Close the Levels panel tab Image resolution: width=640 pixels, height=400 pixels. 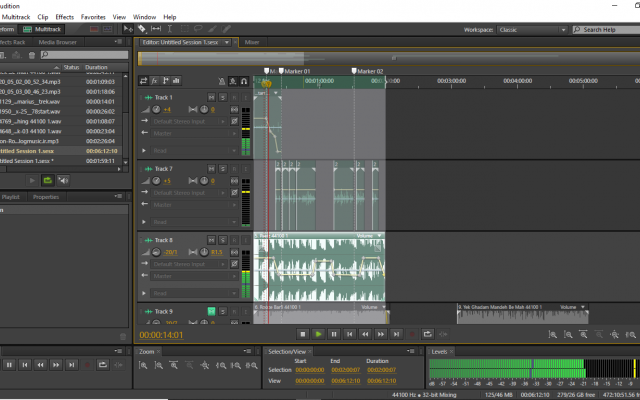[452, 352]
